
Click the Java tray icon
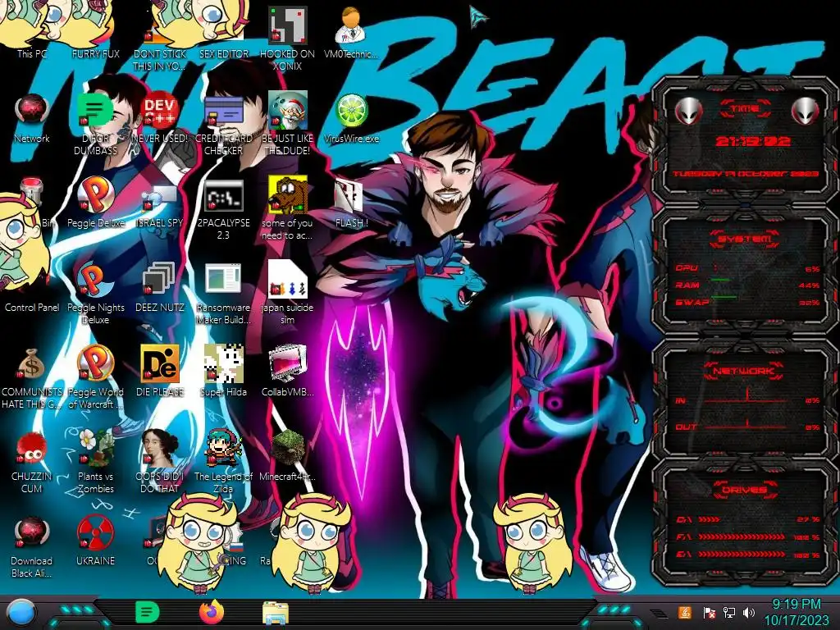tap(685, 612)
